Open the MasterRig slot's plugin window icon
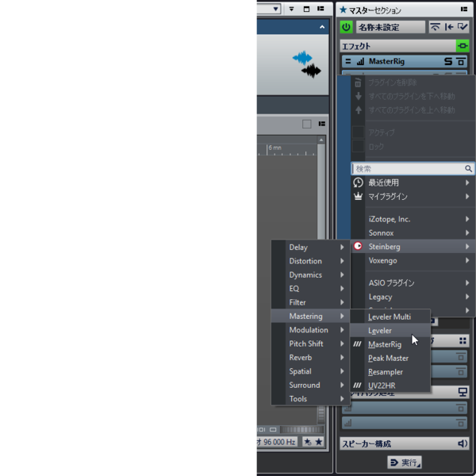The height and width of the screenshot is (476, 476). pyautogui.click(x=461, y=61)
